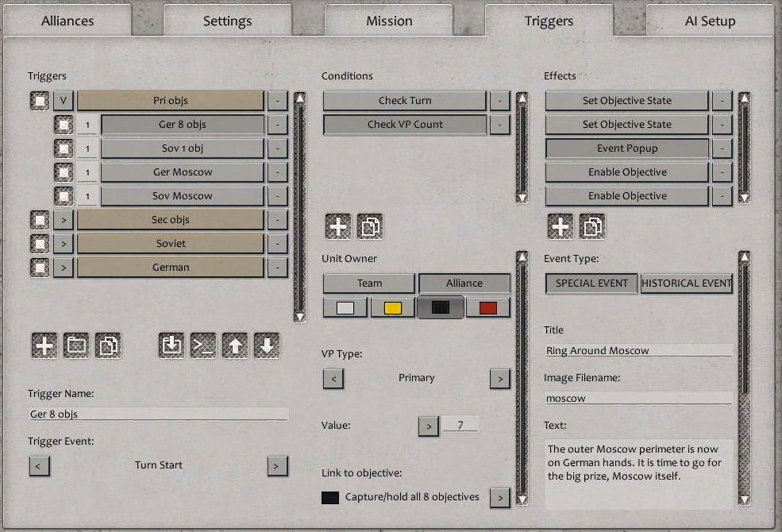The width and height of the screenshot is (782, 532).
Task: Open the AI Setup tab
Action: click(x=711, y=21)
